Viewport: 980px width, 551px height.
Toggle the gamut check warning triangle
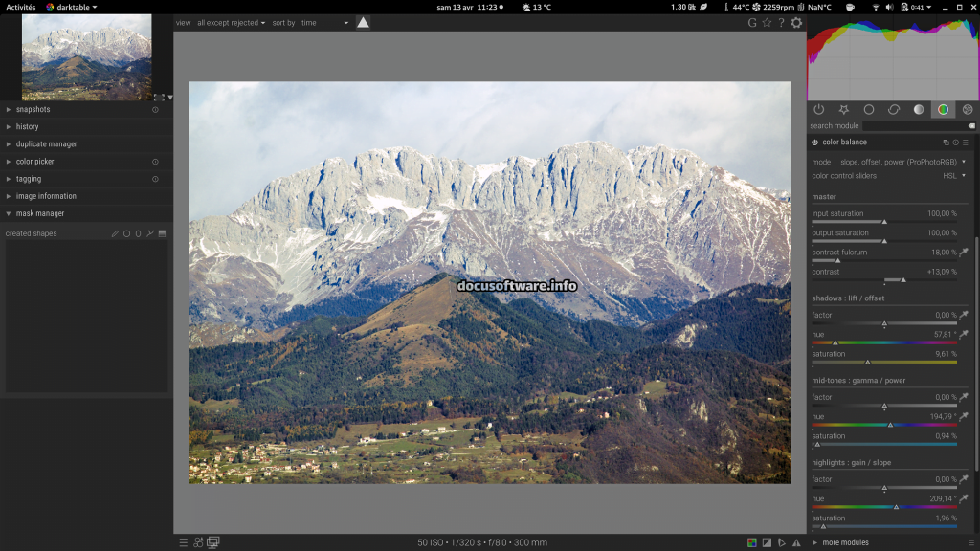tap(796, 542)
